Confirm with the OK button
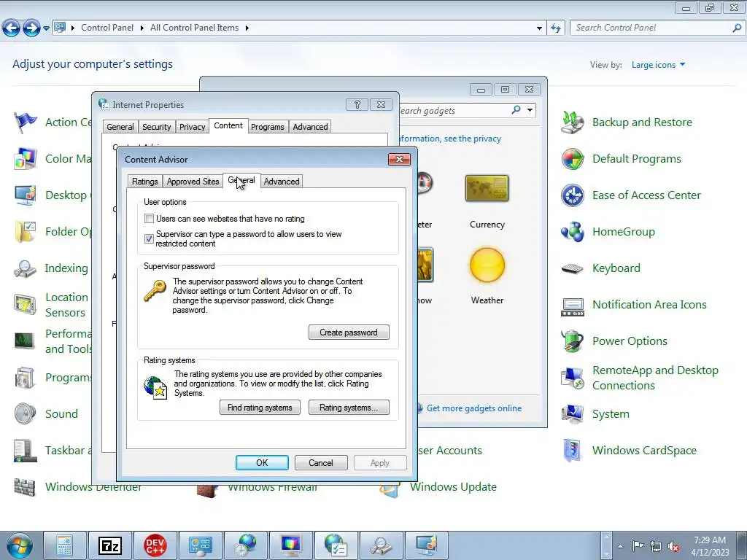This screenshot has width=747, height=560. (262, 463)
